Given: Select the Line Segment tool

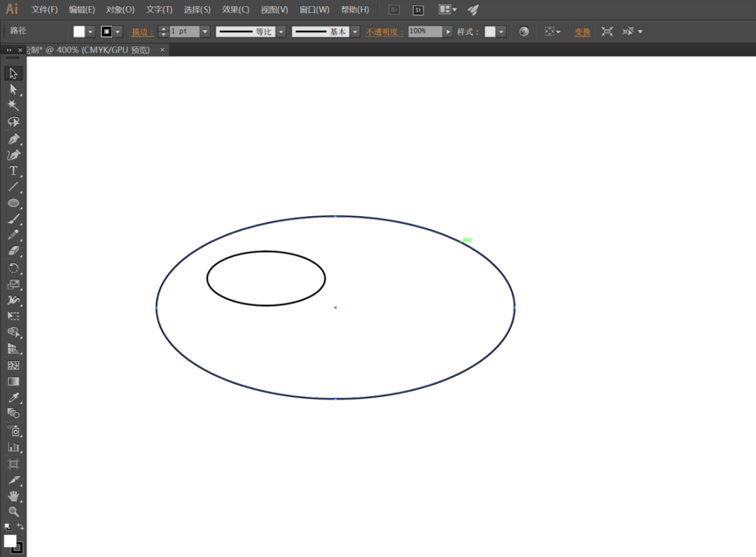Looking at the screenshot, I should coord(13,187).
